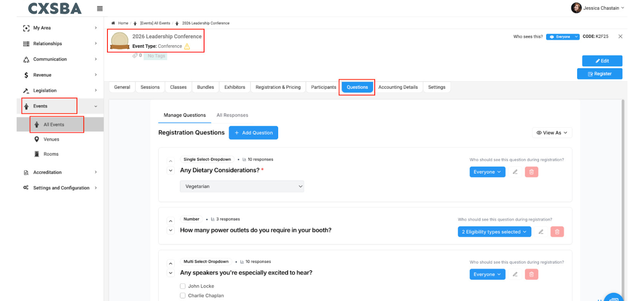Click the Add Question button
This screenshot has height=301, width=644.
click(x=253, y=133)
